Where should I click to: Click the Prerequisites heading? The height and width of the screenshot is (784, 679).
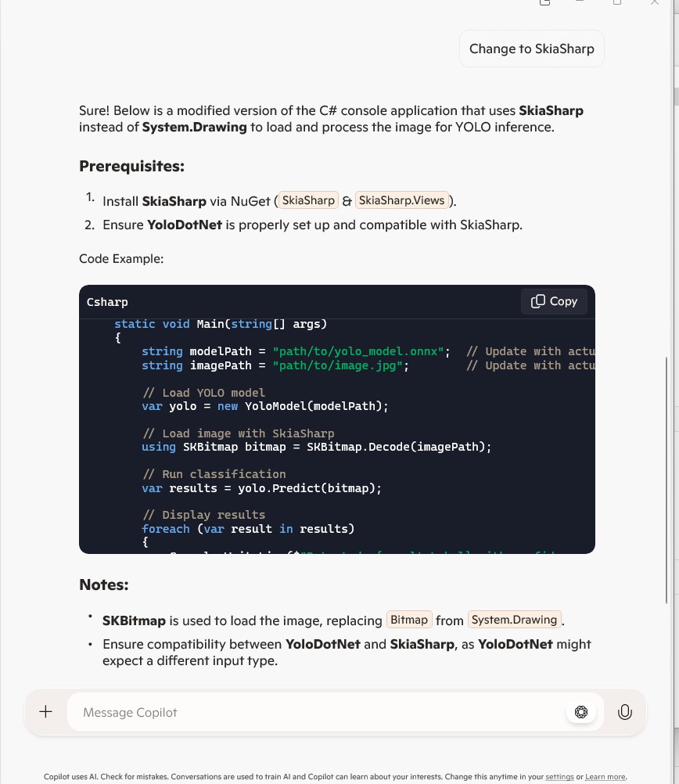click(131, 166)
